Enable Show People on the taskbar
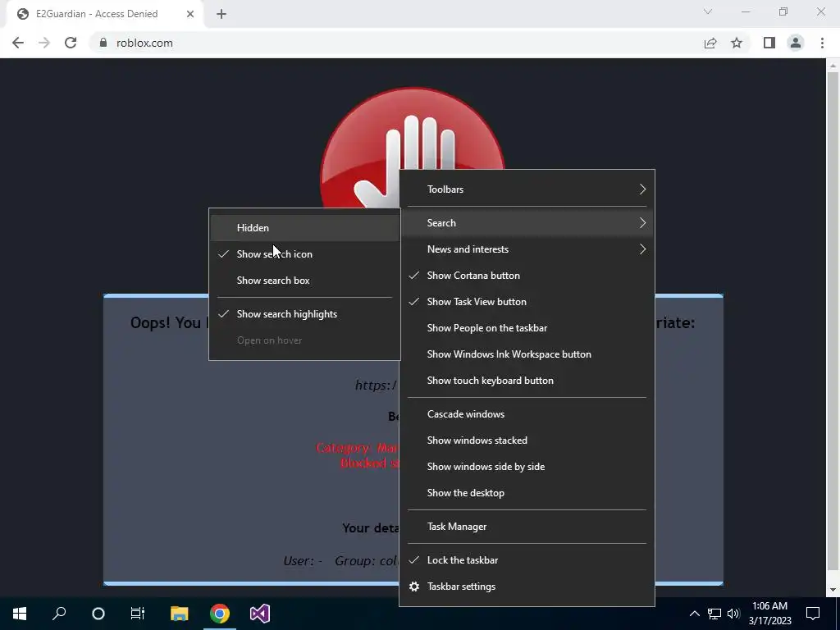Viewport: 840px width, 630px height. (x=527, y=328)
